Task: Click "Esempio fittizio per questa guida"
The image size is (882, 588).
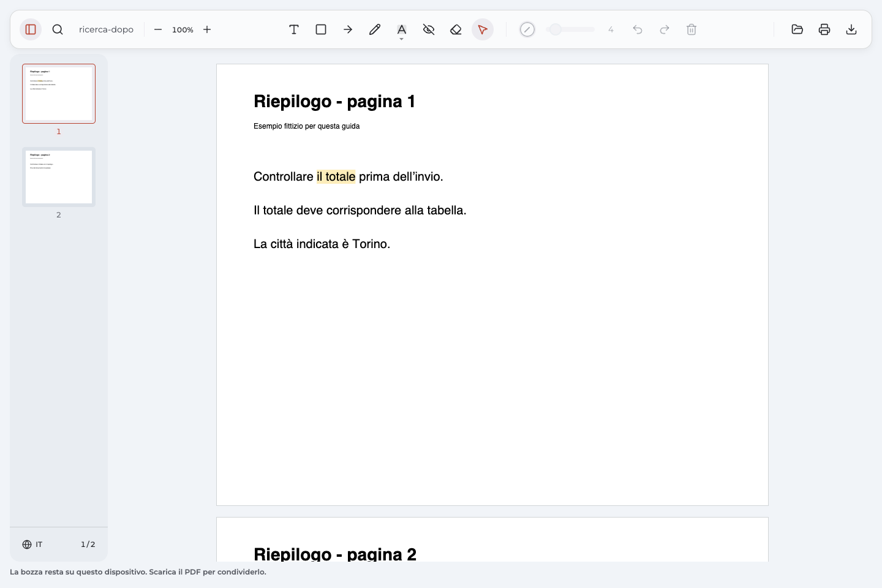Action: [x=307, y=126]
